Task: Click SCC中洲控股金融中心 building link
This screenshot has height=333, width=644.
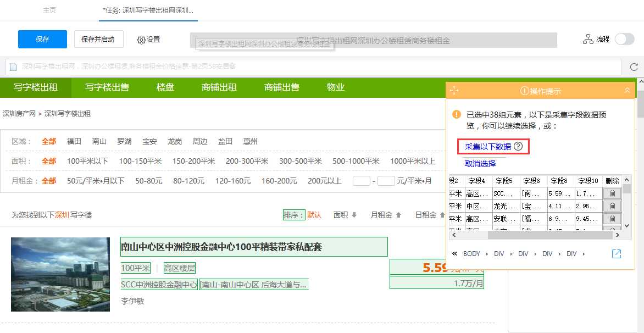Action: (x=159, y=284)
